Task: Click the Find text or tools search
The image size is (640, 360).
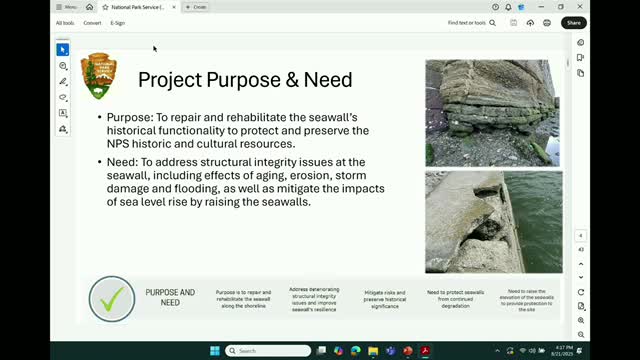Action: point(472,23)
